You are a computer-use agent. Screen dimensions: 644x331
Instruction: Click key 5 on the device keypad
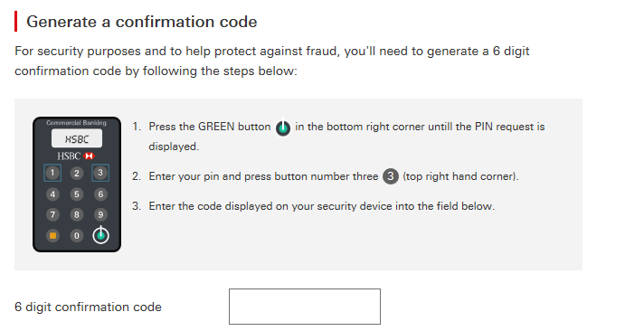[76, 194]
